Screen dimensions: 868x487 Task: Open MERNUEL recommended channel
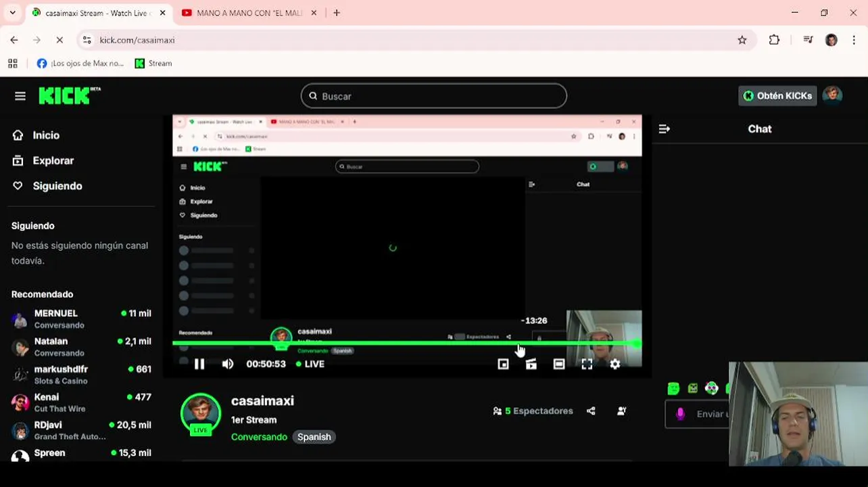[x=81, y=319]
